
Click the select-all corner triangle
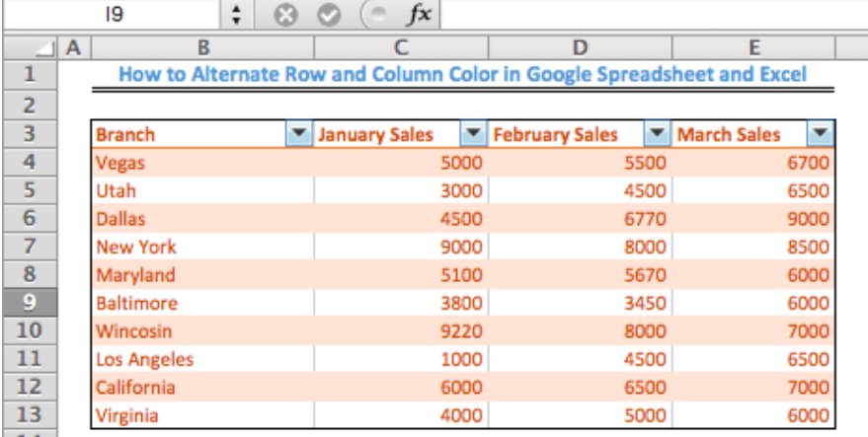coord(30,48)
